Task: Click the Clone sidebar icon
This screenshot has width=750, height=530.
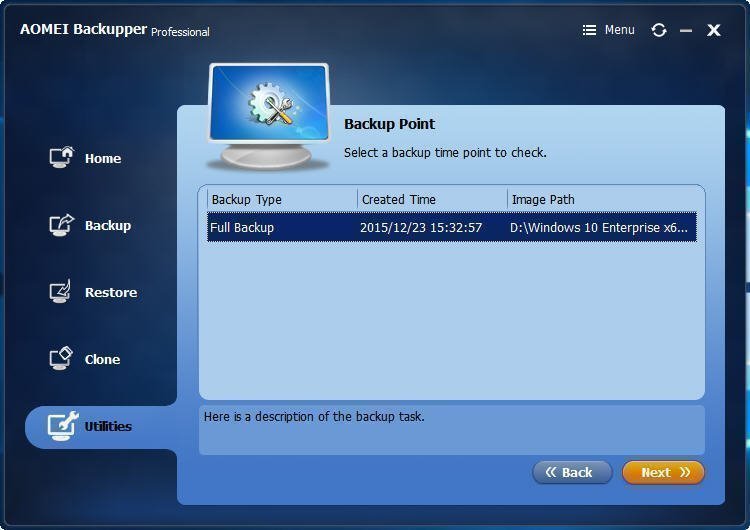Action: 61,359
